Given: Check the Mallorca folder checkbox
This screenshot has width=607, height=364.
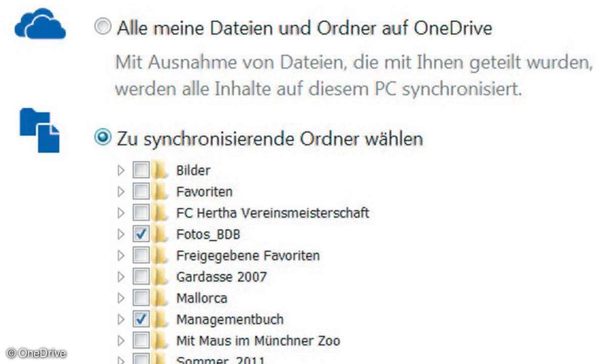Looking at the screenshot, I should (x=141, y=298).
